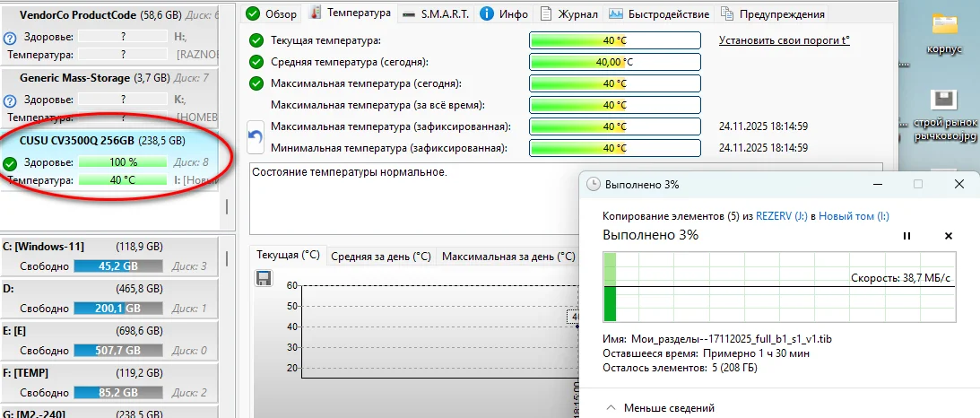The width and height of the screenshot is (980, 418).
Task: Click the blue undo reset arrow icon
Action: coord(256,137)
